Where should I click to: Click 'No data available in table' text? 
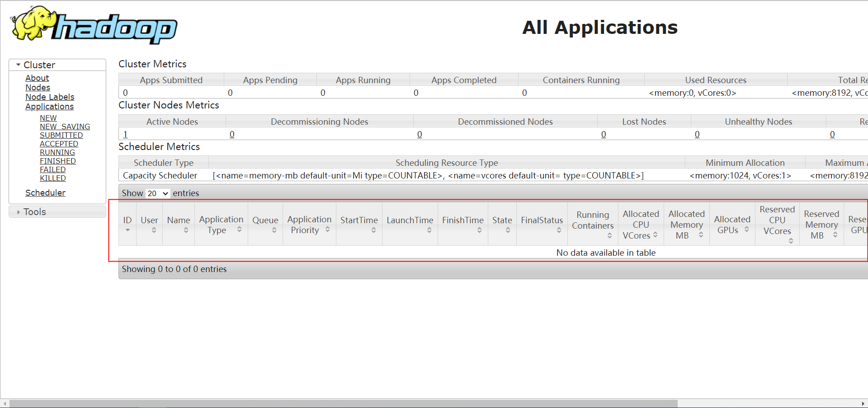606,253
